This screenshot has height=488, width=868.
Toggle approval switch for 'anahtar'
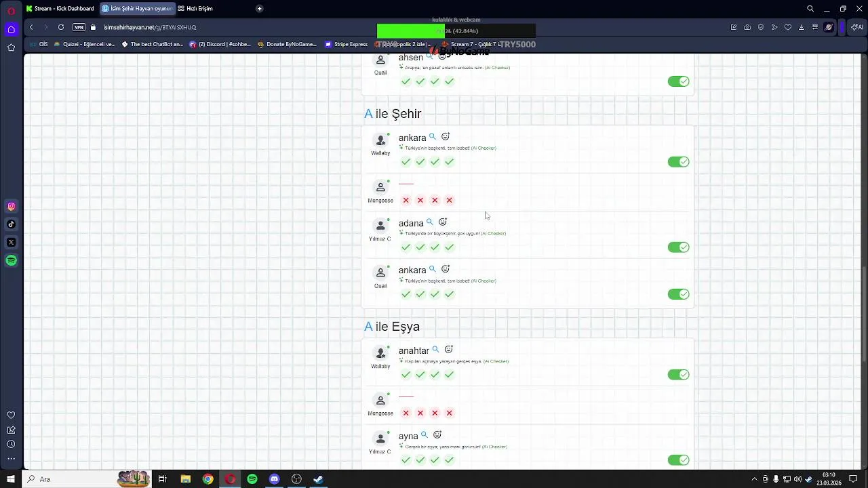click(678, 375)
